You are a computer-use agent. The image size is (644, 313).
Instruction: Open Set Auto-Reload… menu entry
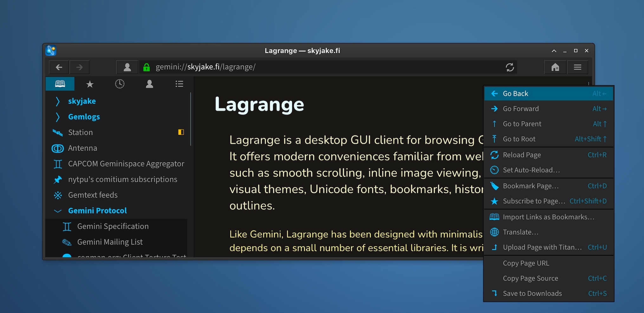pos(549,170)
